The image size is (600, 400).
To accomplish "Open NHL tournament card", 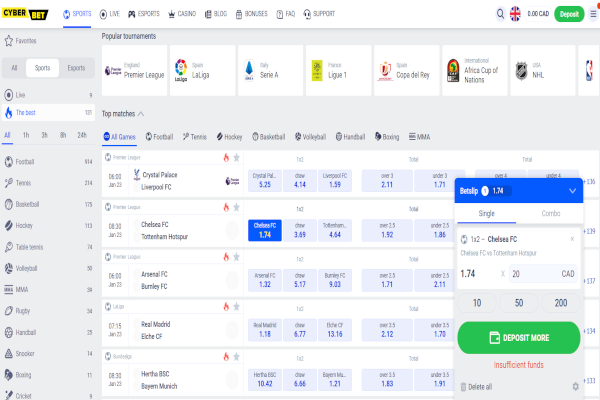I will 543,70.
